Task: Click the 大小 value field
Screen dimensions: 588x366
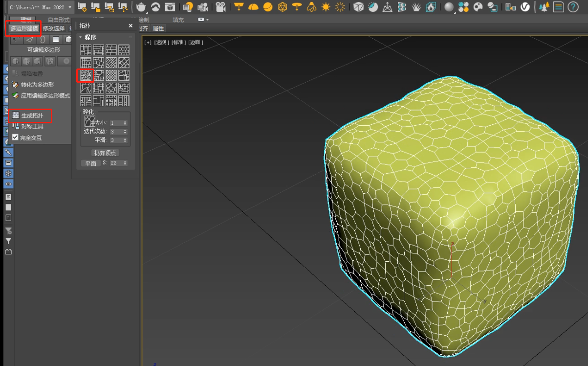Action: point(116,123)
